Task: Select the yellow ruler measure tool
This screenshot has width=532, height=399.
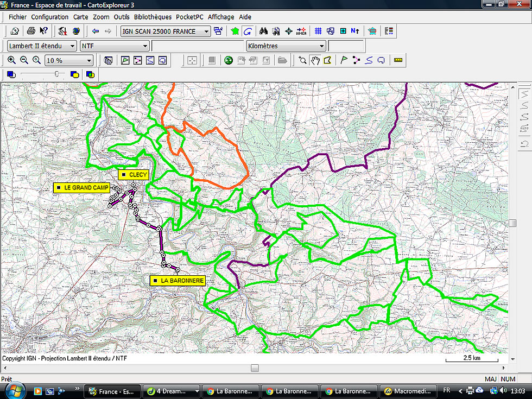Action: point(398,60)
